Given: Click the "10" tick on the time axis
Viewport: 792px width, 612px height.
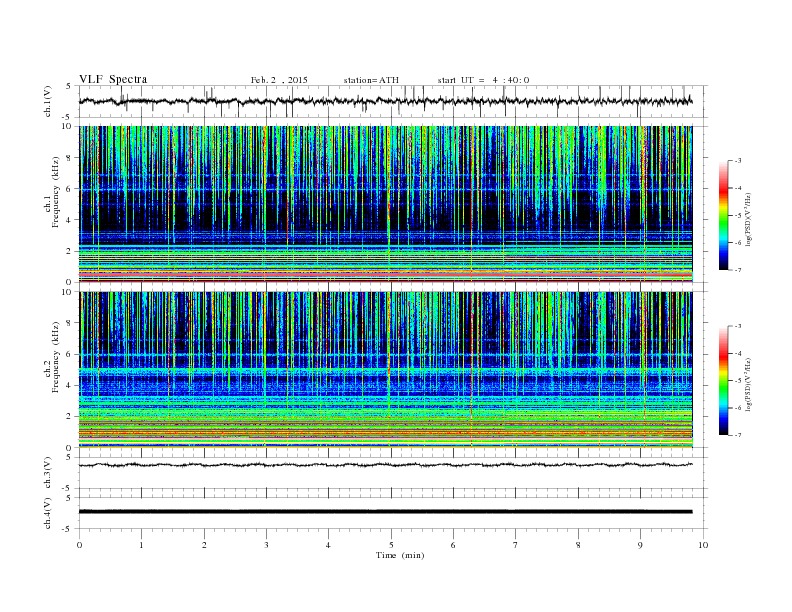Looking at the screenshot, I should point(703,545).
